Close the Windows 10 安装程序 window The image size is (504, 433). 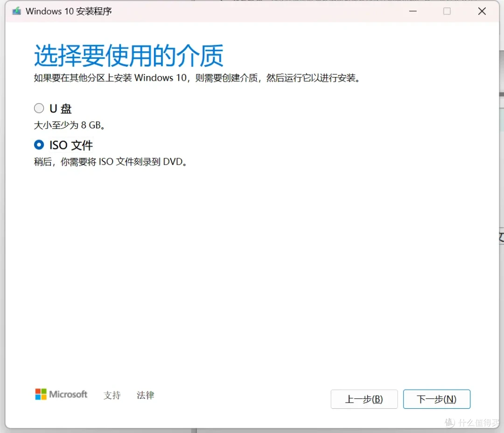tap(482, 11)
